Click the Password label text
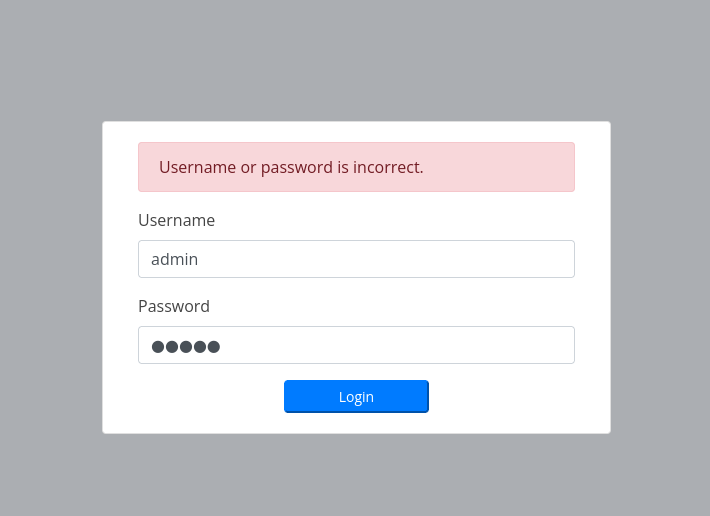Image resolution: width=710 pixels, height=516 pixels. point(174,306)
